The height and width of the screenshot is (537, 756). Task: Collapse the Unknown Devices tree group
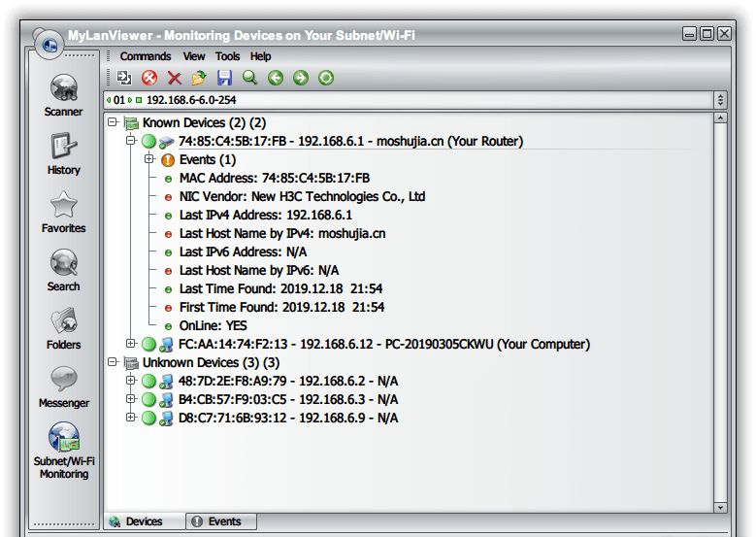[x=113, y=362]
